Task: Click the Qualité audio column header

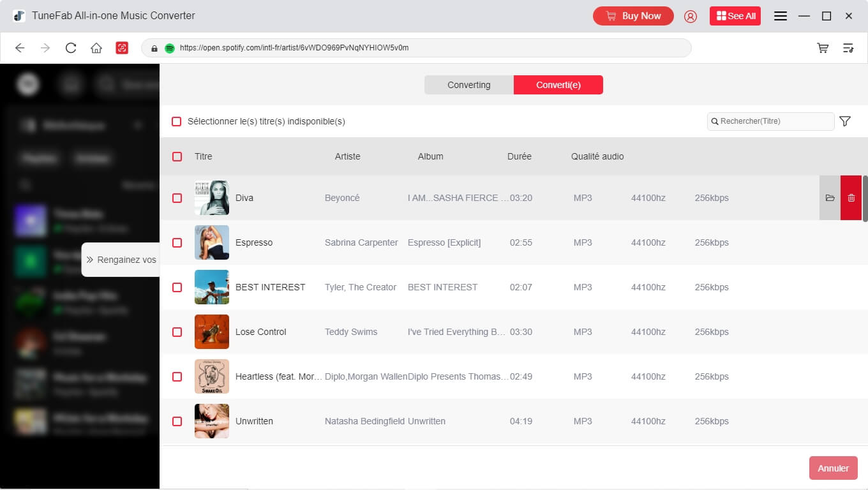Action: [597, 156]
